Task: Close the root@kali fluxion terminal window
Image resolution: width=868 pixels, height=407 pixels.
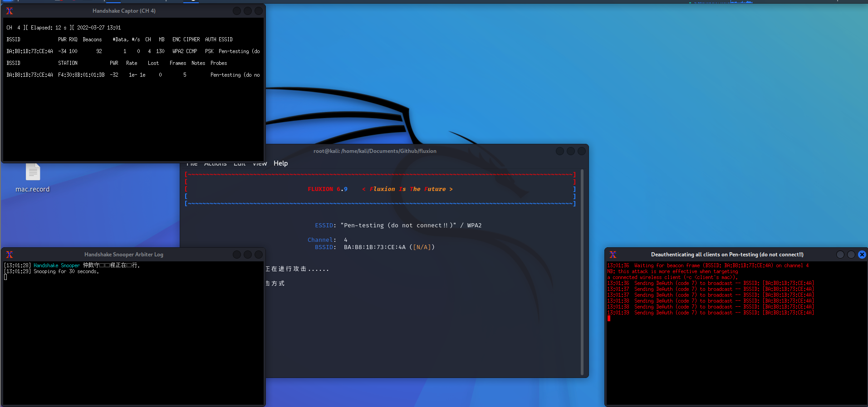Action: [582, 151]
